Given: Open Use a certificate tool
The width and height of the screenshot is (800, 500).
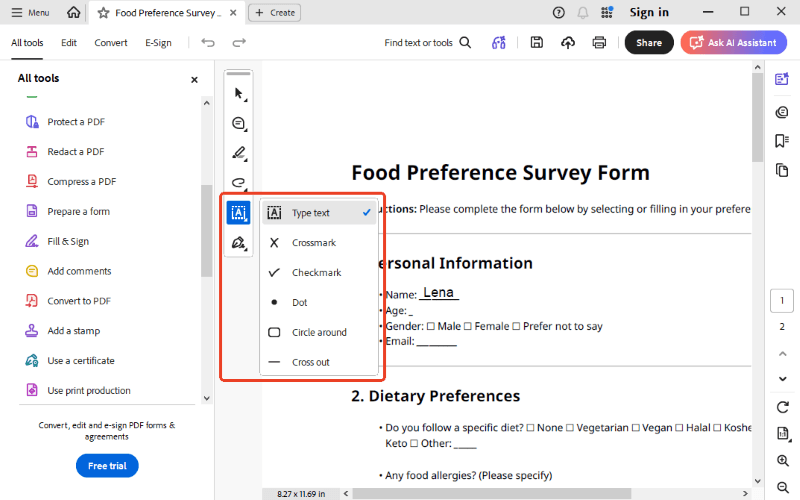Looking at the screenshot, I should point(70,361).
